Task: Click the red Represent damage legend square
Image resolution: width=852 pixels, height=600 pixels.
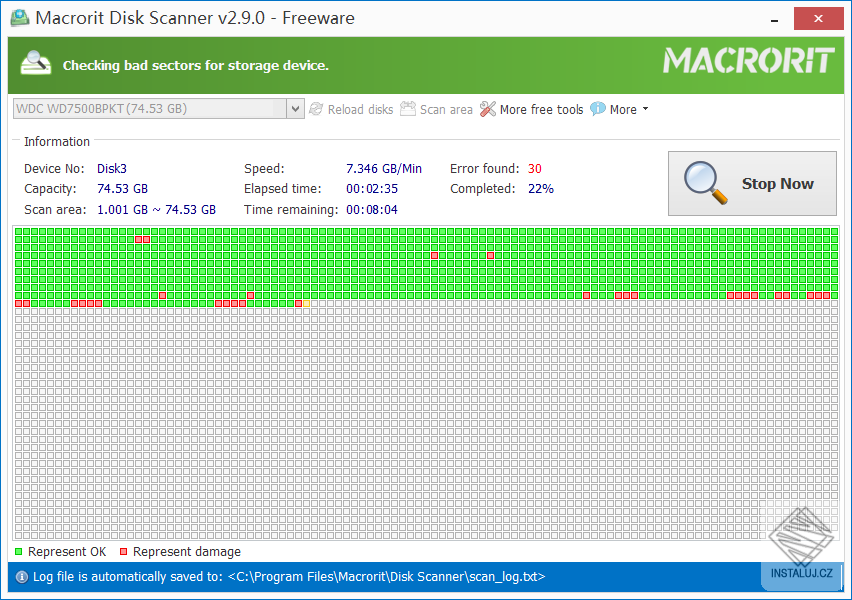Action: coord(123,552)
